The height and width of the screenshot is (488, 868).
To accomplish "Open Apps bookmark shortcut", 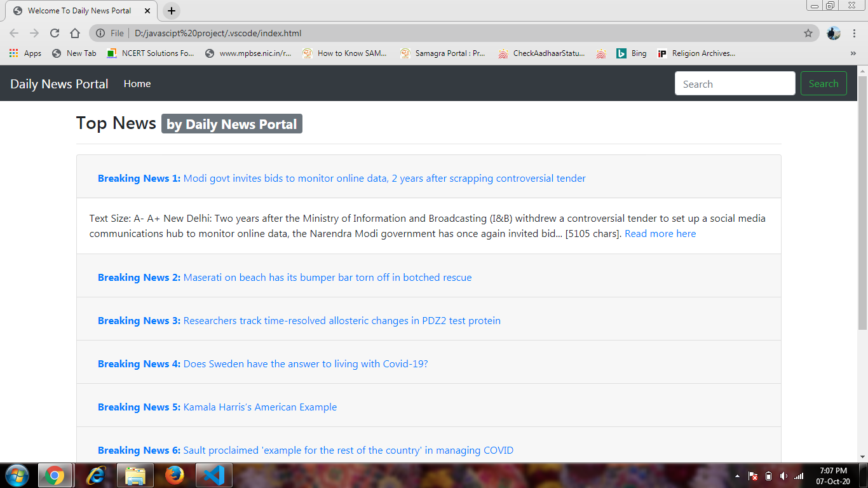I will click(25, 53).
